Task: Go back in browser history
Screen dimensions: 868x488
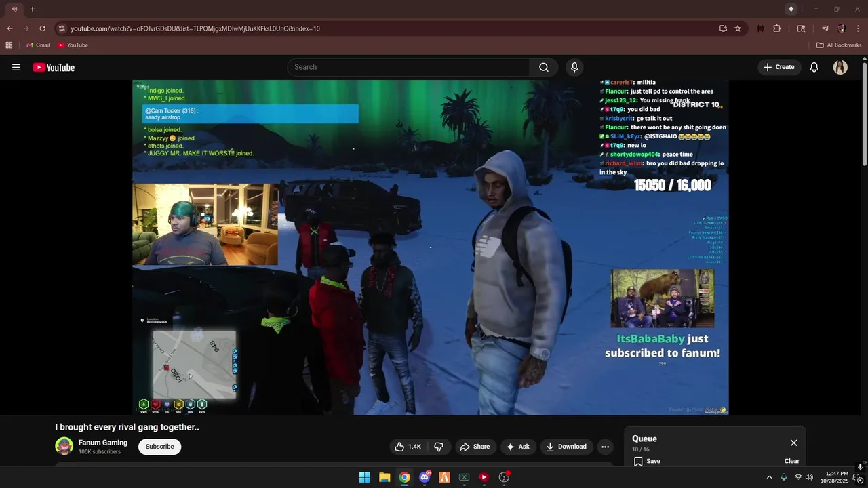Action: coord(10,28)
